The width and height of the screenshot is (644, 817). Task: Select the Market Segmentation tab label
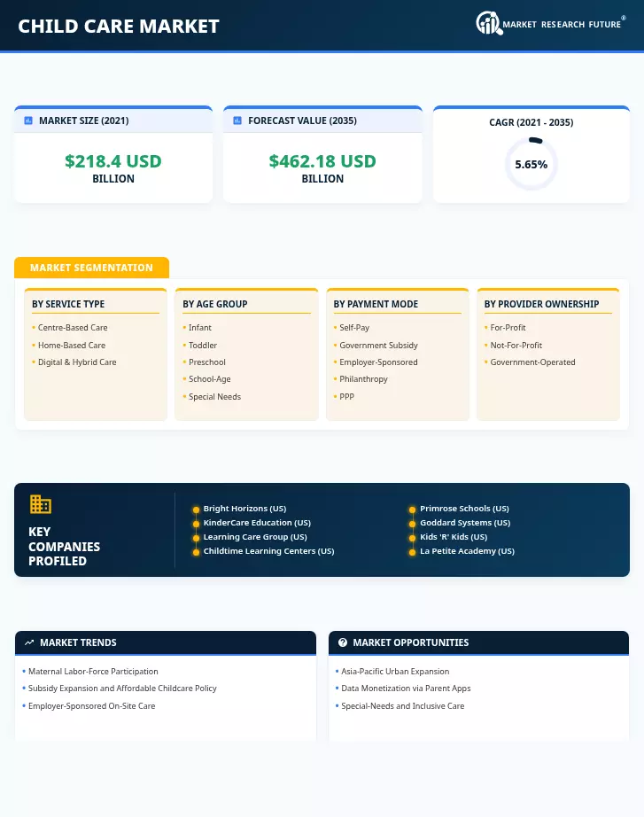coord(92,268)
